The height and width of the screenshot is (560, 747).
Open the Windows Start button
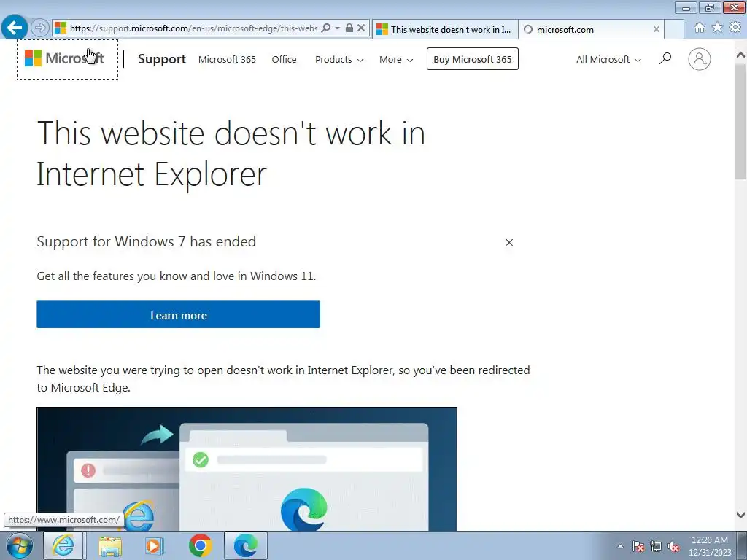coord(19,545)
